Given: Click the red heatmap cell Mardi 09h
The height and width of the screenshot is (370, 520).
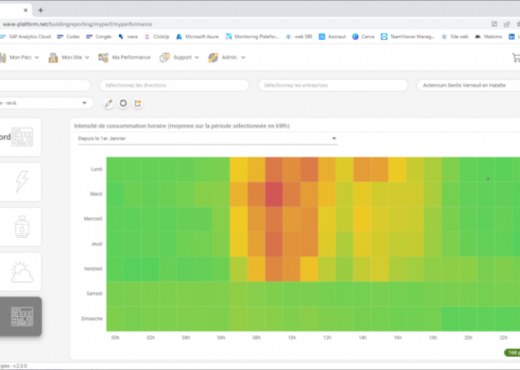Looking at the screenshot, I should coord(274,194).
